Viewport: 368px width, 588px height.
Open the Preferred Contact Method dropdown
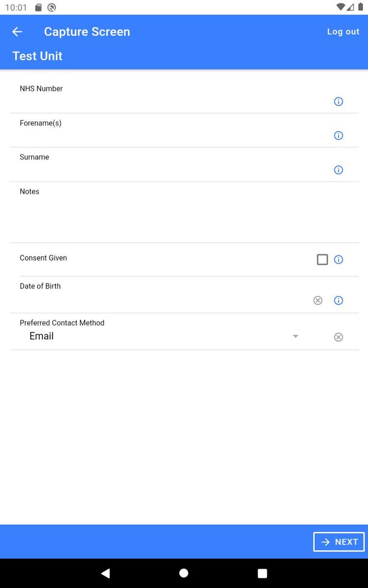(295, 336)
